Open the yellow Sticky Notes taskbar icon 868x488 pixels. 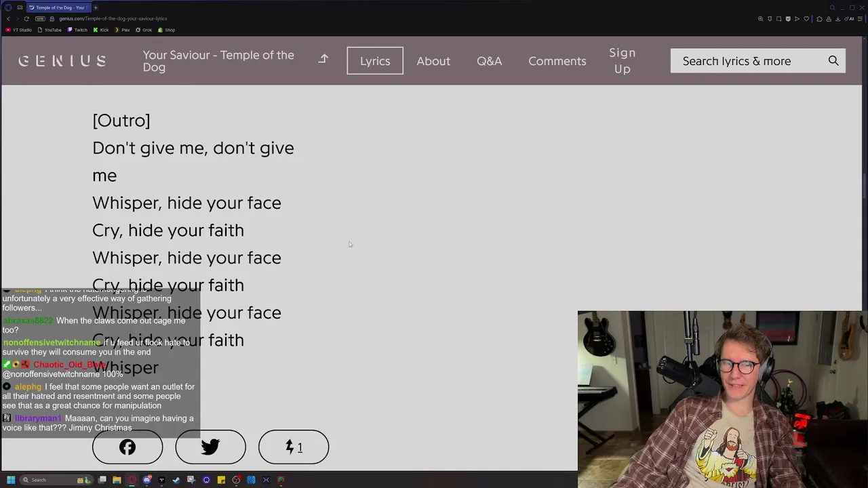(221, 480)
